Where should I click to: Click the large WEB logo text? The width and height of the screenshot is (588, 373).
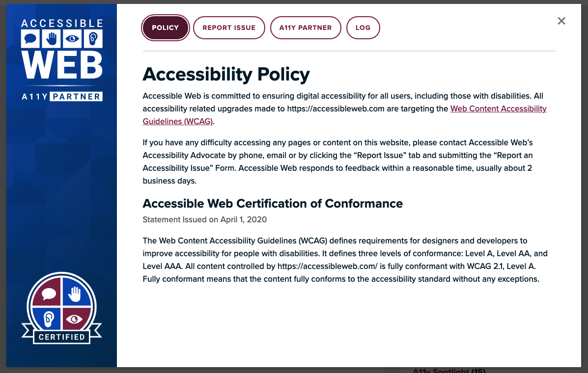coord(62,65)
